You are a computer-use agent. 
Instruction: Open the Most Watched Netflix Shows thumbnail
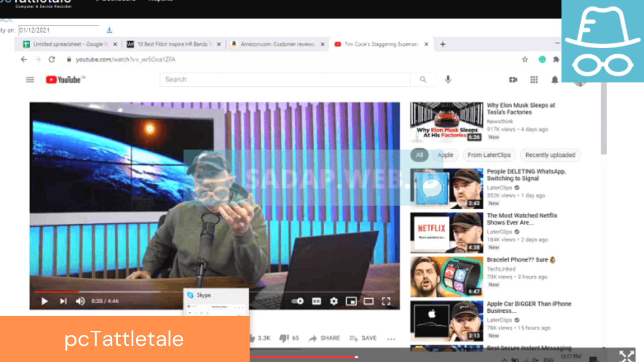click(447, 232)
